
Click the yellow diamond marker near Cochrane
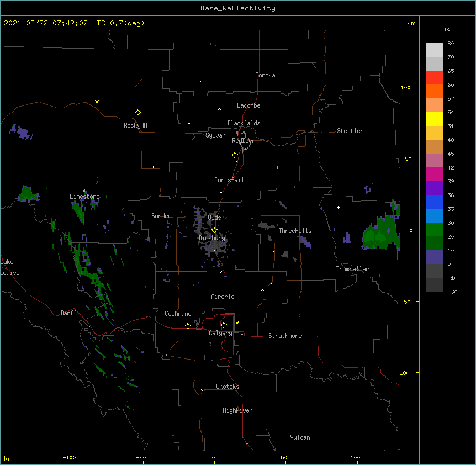(188, 326)
